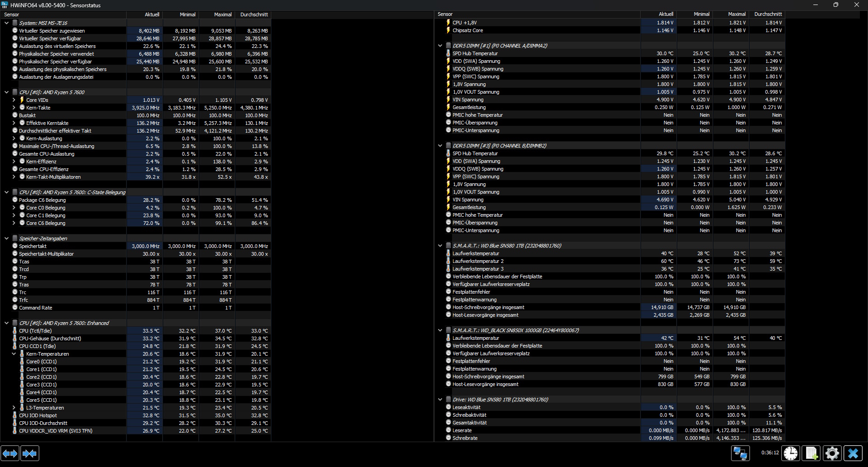The height and width of the screenshot is (467, 868).
Task: Expand the Core C6 Belegung row
Action: click(14, 223)
